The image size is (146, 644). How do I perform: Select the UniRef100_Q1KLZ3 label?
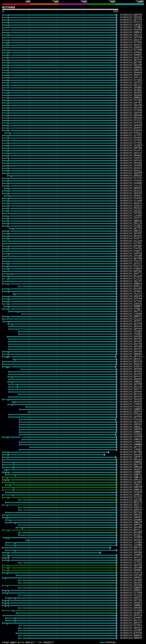(131, 35)
